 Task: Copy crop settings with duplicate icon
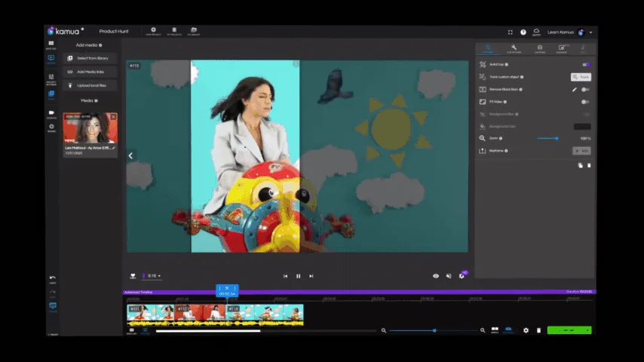pos(581,166)
